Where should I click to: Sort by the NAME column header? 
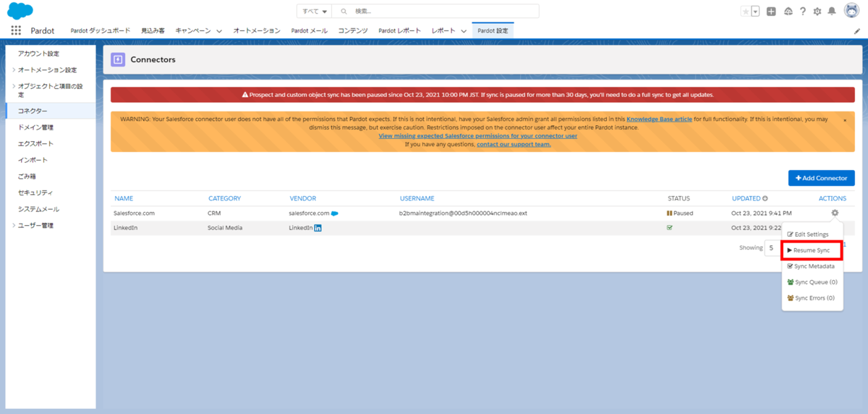click(124, 198)
